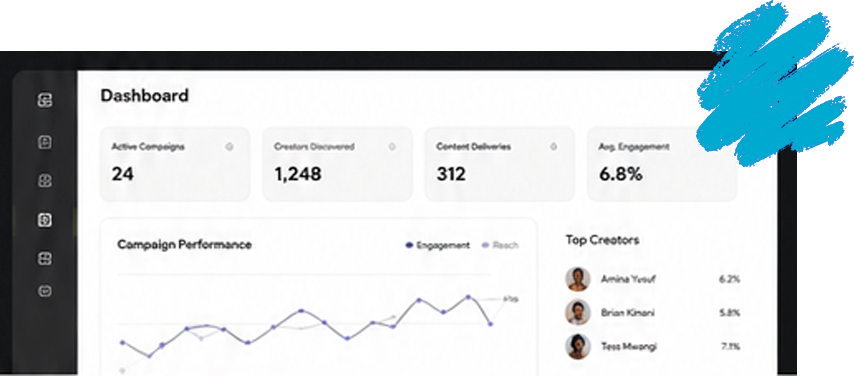Select creator name Tess Mwangi
This screenshot has height=376, width=854.
[629, 347]
